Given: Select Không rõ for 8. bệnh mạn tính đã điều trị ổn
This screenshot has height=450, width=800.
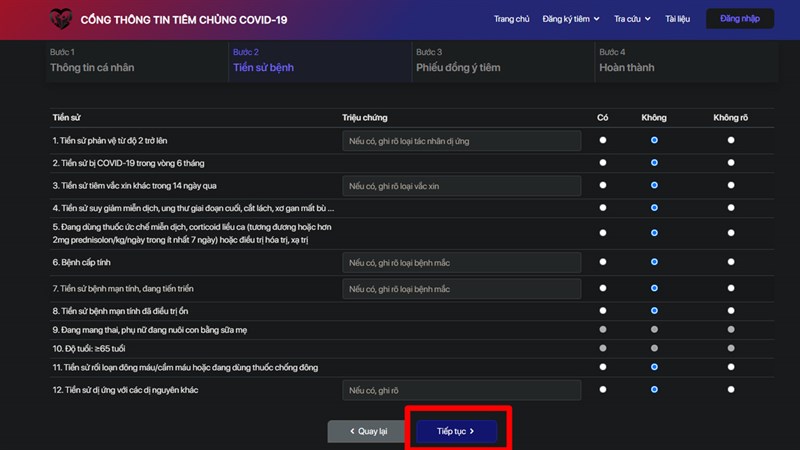Looking at the screenshot, I should [x=731, y=311].
